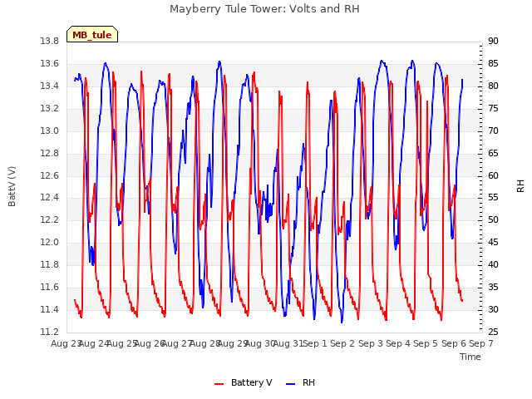Click the 'Aug 23' date label
Viewport: 532px width, 399px height.
(66, 344)
